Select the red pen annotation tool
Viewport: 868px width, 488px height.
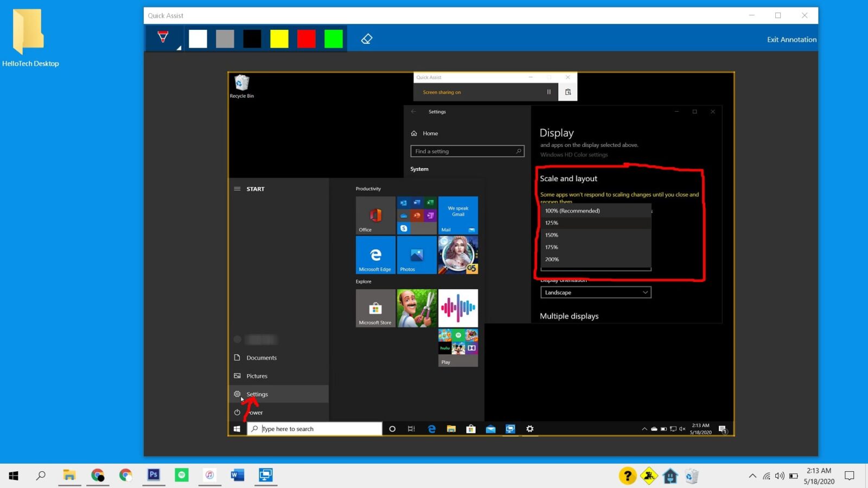coord(163,38)
